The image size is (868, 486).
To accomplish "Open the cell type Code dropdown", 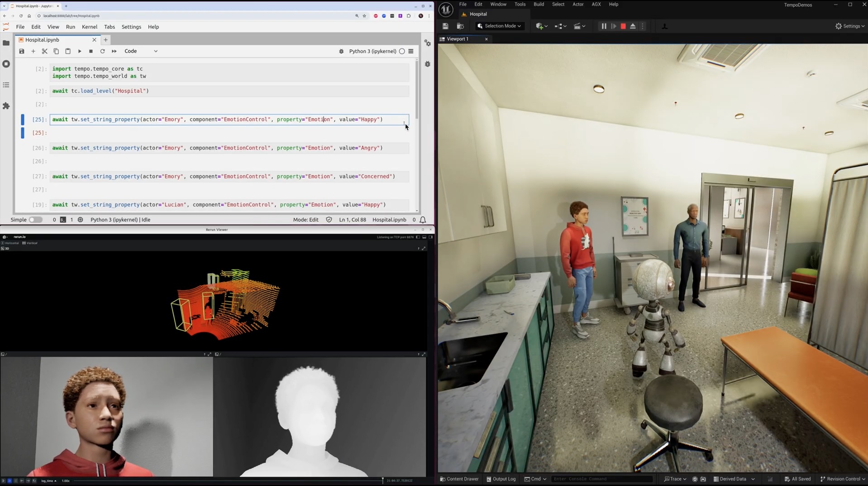I will coord(141,51).
